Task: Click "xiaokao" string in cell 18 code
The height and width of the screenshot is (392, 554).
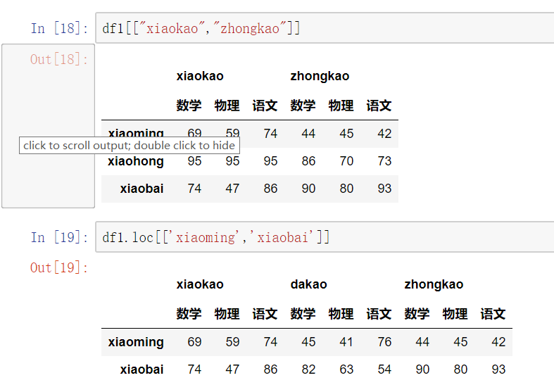Action: pyautogui.click(x=172, y=28)
